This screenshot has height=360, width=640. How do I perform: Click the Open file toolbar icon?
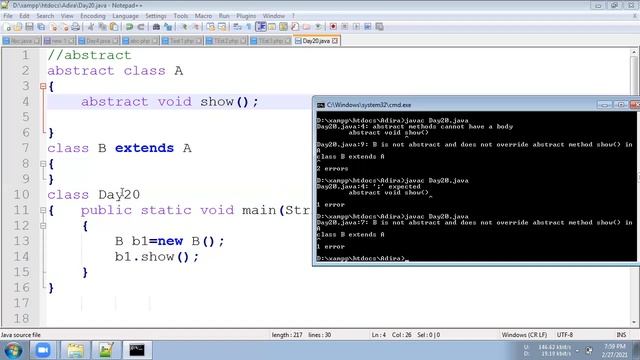pos(18,27)
